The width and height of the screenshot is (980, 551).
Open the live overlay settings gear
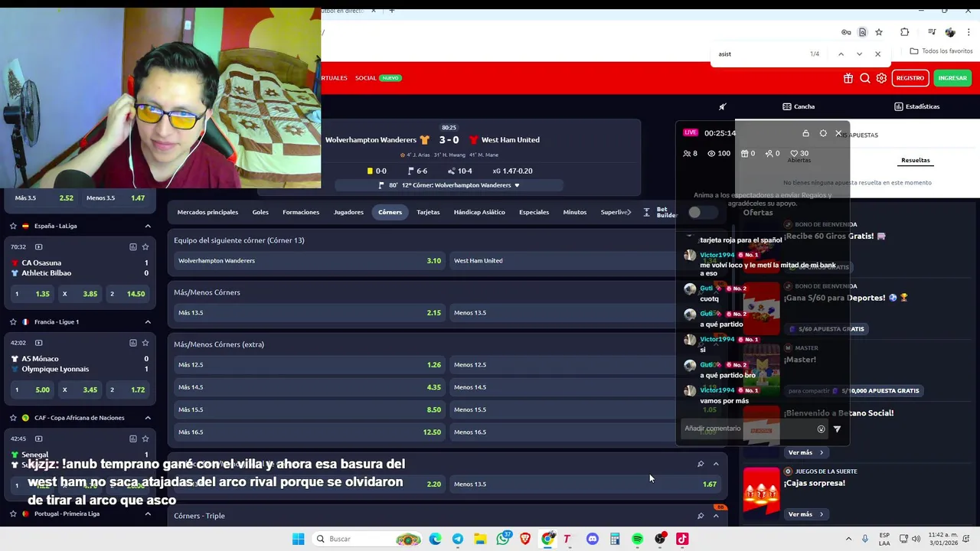[x=823, y=133]
